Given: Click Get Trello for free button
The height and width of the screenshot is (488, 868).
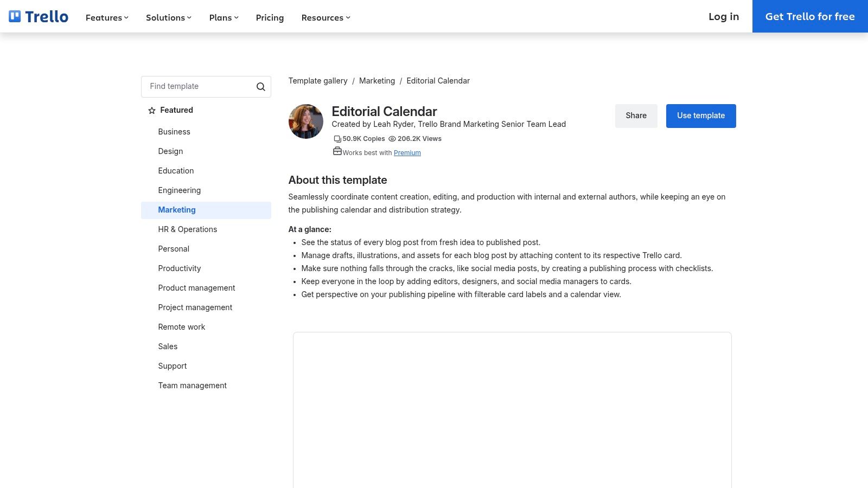Looking at the screenshot, I should point(810,16).
